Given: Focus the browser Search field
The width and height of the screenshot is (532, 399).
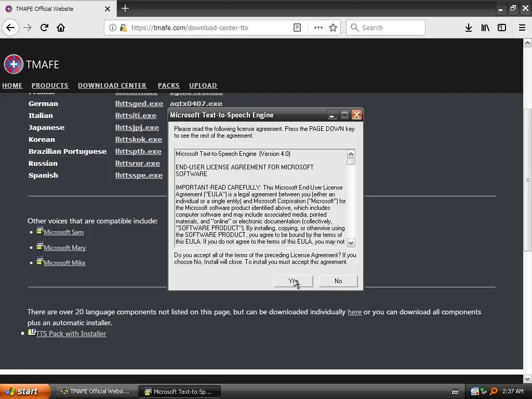Looking at the screenshot, I should 386,28.
